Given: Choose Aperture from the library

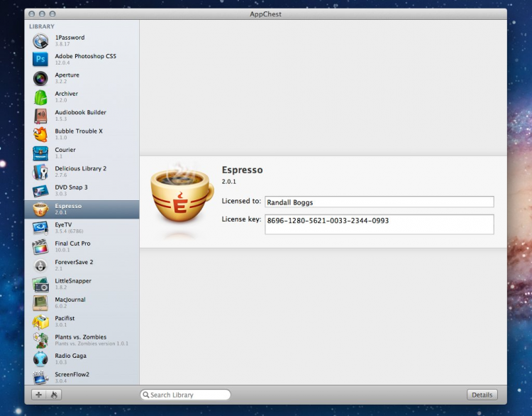Looking at the screenshot, I should pyautogui.click(x=82, y=78).
